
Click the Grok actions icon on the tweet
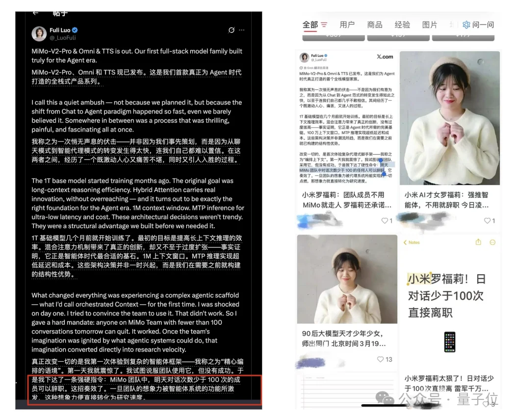click(231, 30)
